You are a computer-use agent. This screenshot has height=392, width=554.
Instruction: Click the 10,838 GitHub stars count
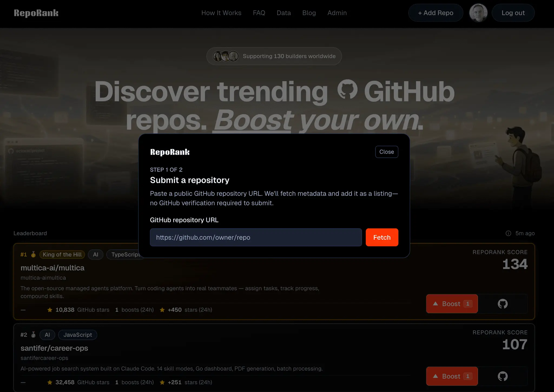click(x=78, y=310)
